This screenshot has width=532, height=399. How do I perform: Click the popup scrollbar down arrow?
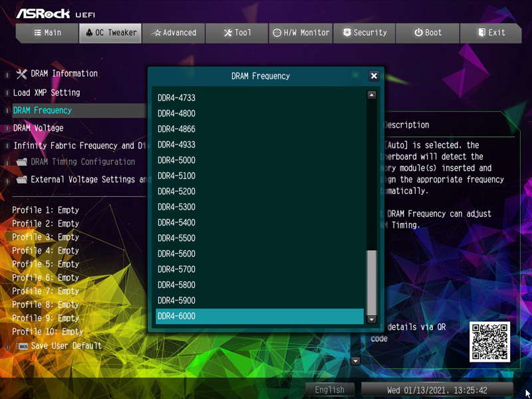372,319
